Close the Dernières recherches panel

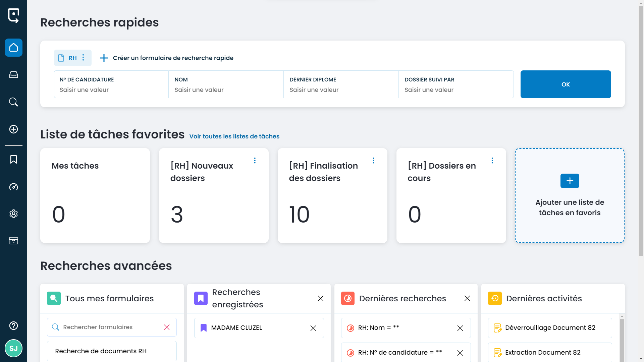(x=467, y=298)
